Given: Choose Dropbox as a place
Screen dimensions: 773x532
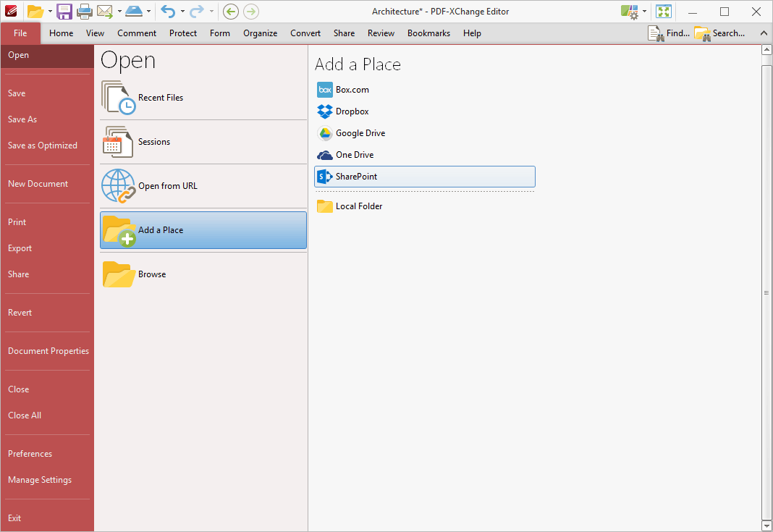Looking at the screenshot, I should pyautogui.click(x=424, y=111).
